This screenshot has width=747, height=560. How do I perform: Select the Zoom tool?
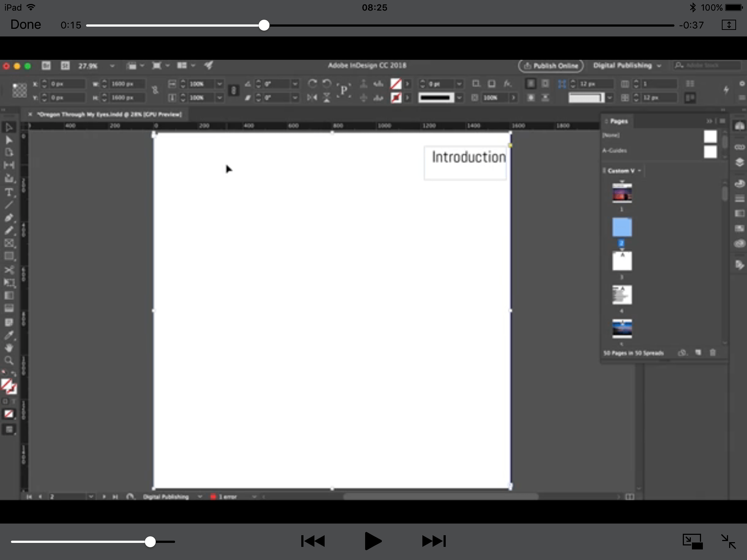click(9, 360)
